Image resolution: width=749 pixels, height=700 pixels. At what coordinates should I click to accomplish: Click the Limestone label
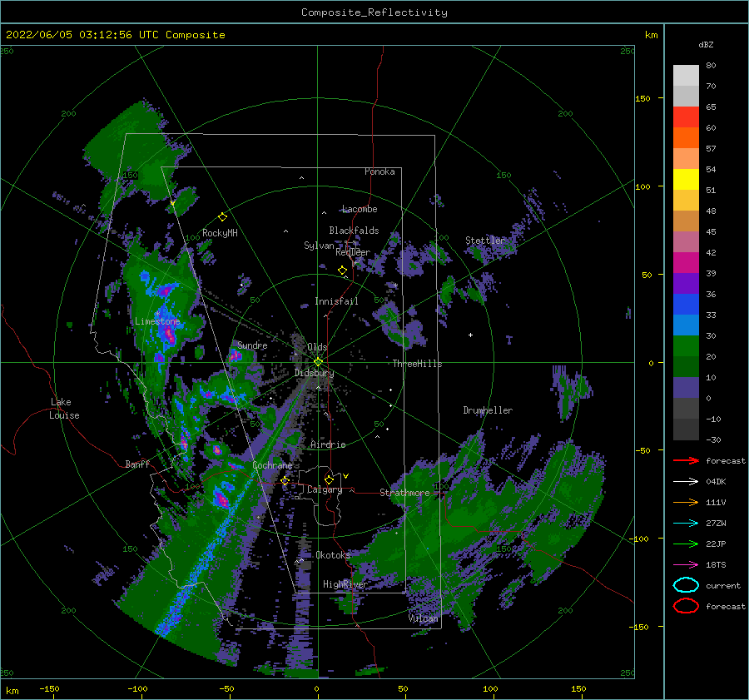[157, 321]
